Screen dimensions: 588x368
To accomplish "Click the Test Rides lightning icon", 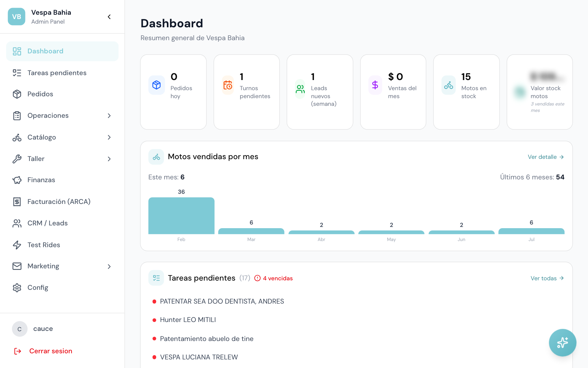I will [x=17, y=245].
